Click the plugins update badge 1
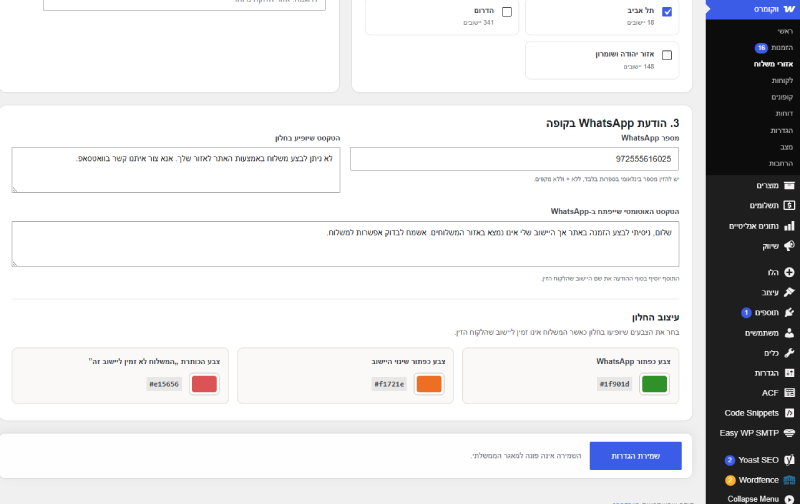800x504 pixels. 746,312
